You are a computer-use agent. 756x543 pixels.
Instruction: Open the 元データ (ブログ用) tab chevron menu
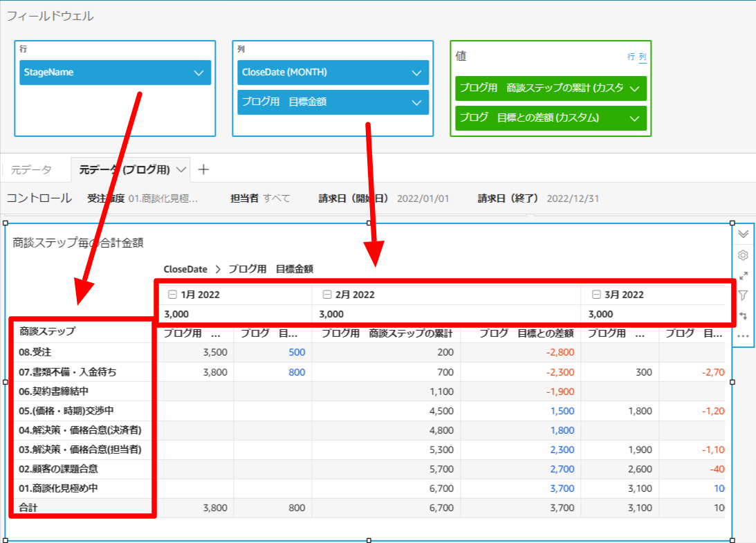point(181,169)
